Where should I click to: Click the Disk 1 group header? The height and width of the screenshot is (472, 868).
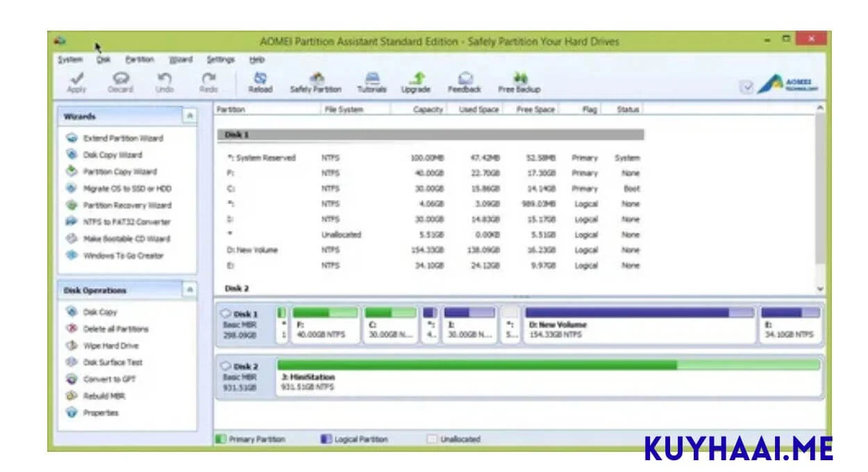431,135
